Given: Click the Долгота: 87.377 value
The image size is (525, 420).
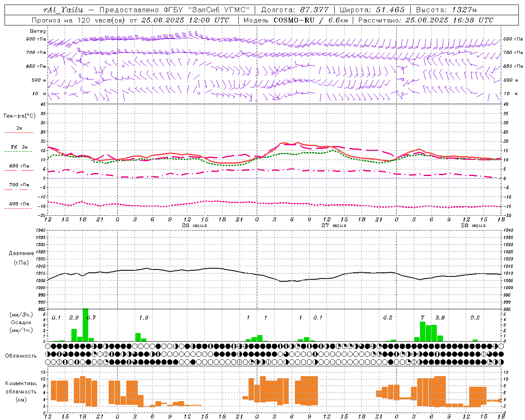Looking at the screenshot, I should pos(295,10).
